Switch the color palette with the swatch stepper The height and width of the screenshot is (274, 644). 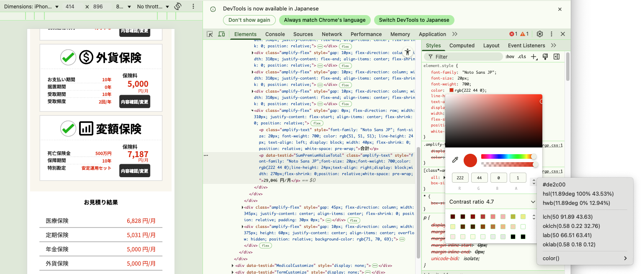click(x=534, y=217)
